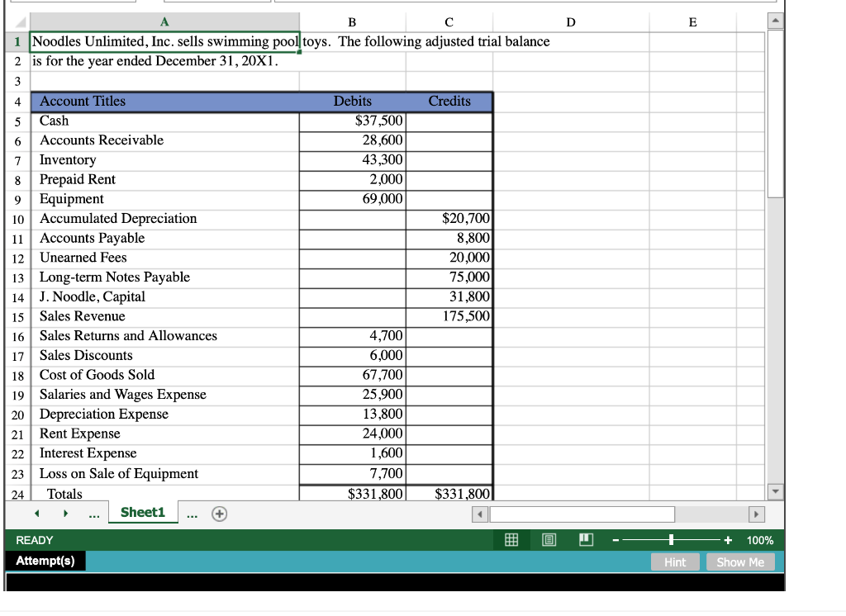The width and height of the screenshot is (846, 616).
Task: Zoom out with the minus icon
Action: (615, 540)
